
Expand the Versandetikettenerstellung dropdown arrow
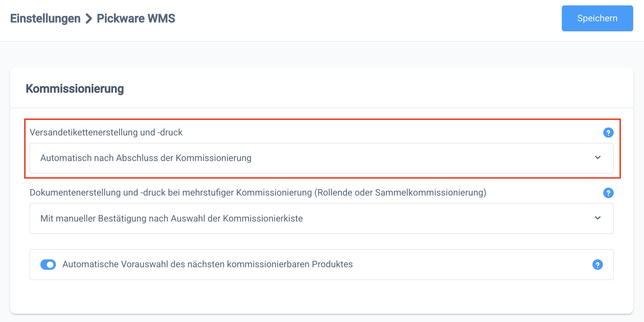(598, 158)
